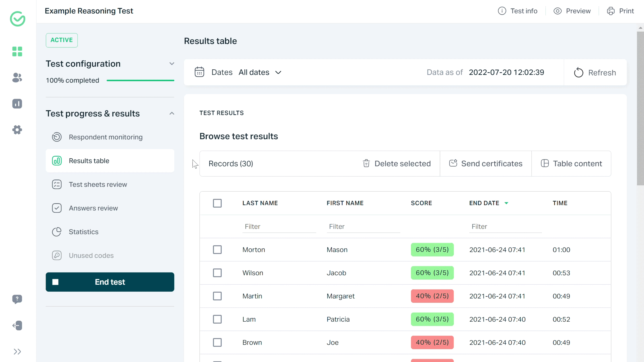Image resolution: width=644 pixels, height=362 pixels.
Task: Click the Results table icon
Action: (57, 160)
